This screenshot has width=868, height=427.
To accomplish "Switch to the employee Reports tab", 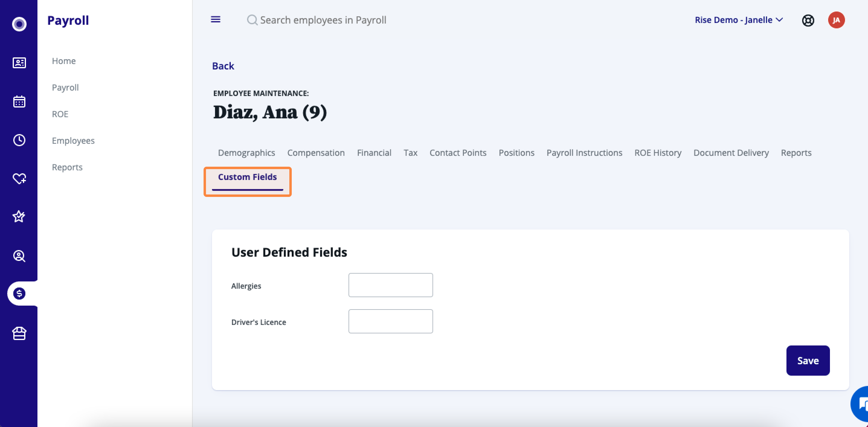I will pos(796,153).
